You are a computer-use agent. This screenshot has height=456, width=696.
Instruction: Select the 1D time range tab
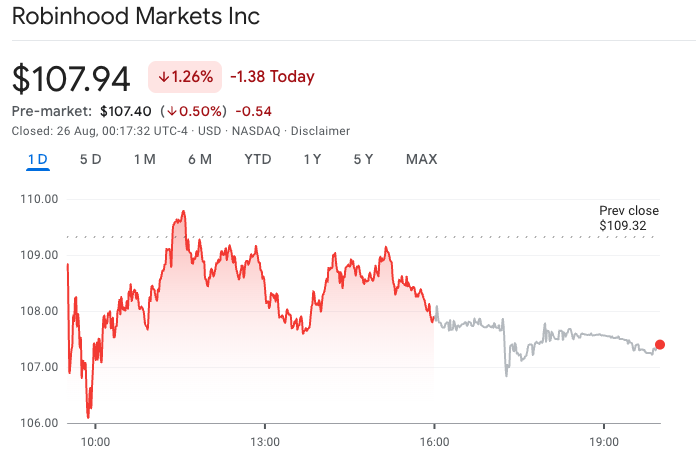click(38, 159)
